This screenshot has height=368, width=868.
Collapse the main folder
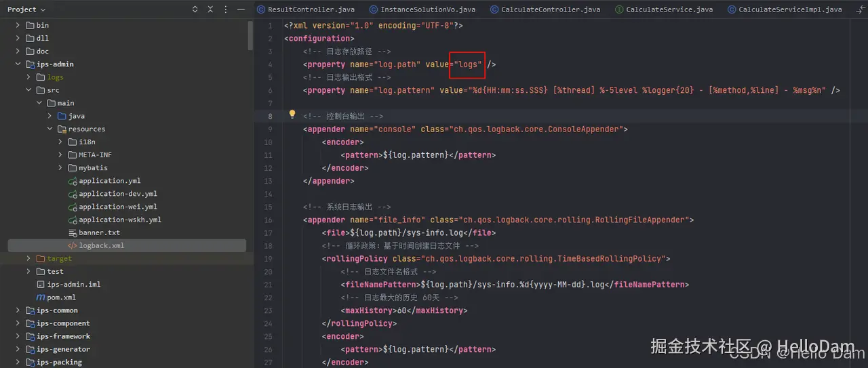(39, 103)
